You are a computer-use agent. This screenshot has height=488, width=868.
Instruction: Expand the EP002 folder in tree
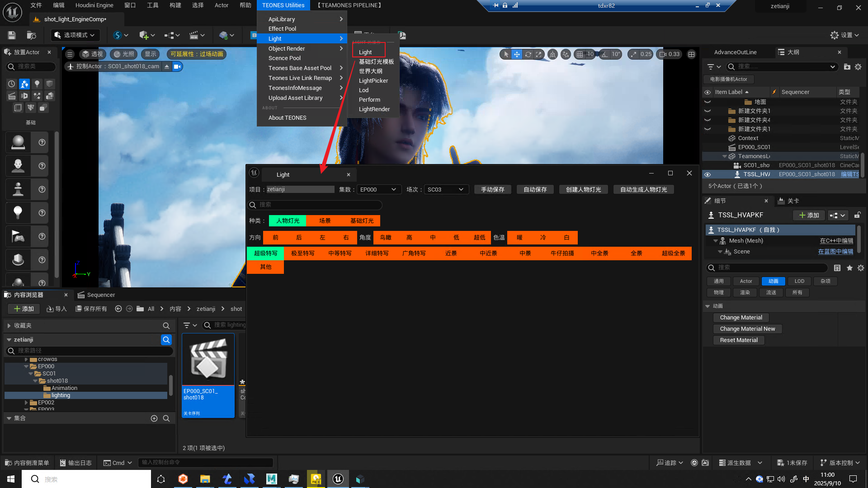coord(26,403)
